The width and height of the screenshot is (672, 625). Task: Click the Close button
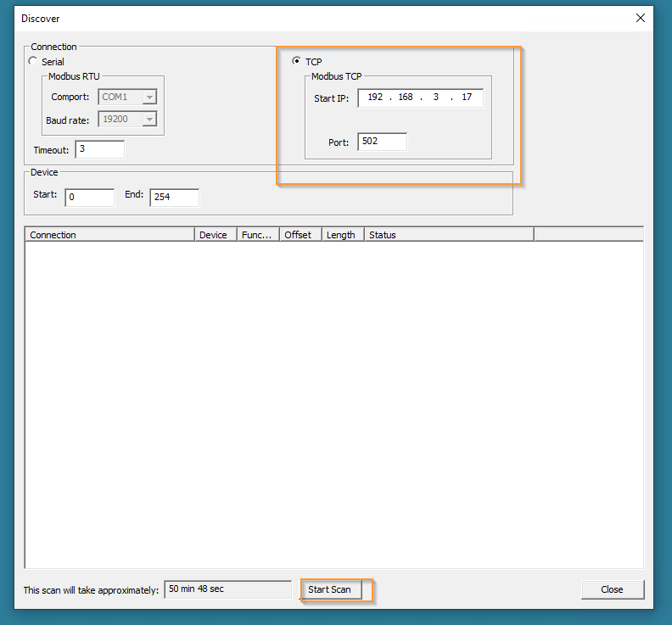click(613, 590)
